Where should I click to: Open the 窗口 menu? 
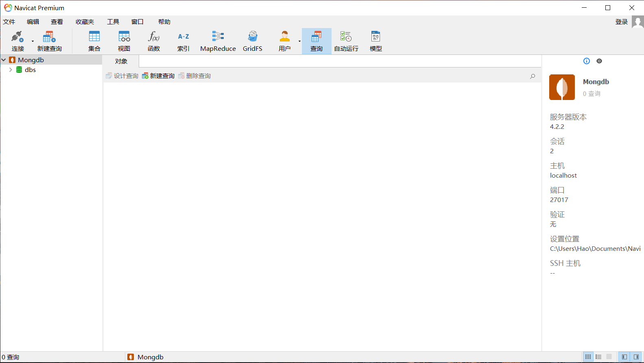pos(138,22)
